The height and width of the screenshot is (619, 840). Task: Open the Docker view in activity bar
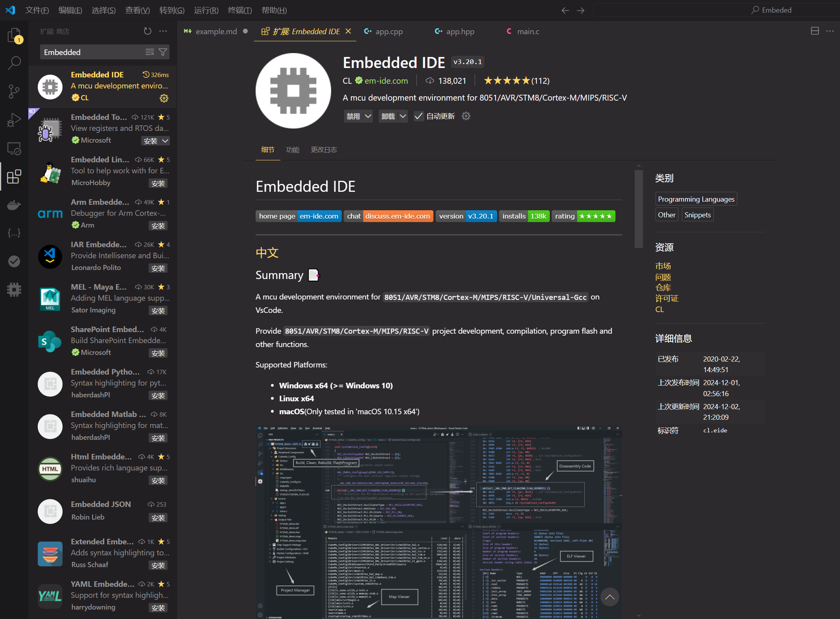click(x=14, y=205)
